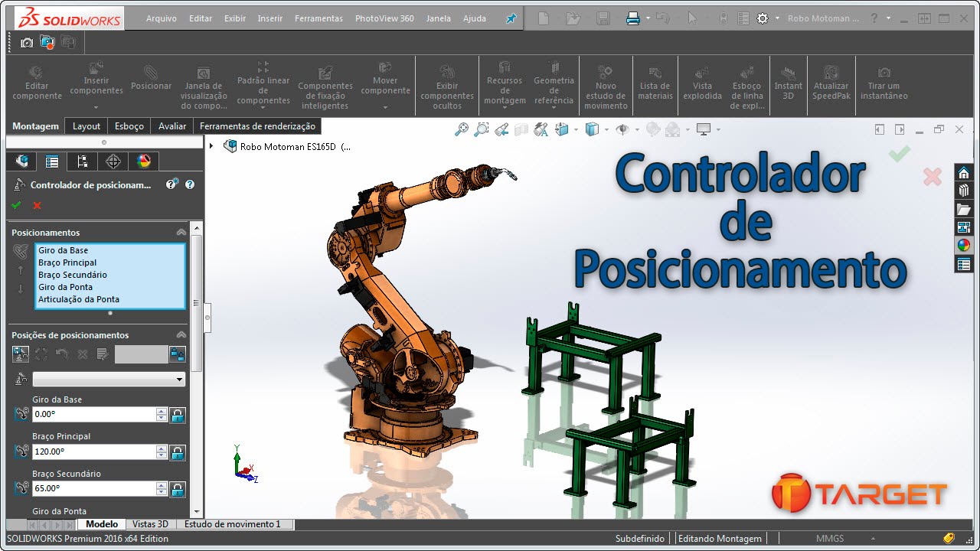Screen dimensions: 980x551
Task: Click the Print icon in title toolbar
Action: [x=632, y=18]
